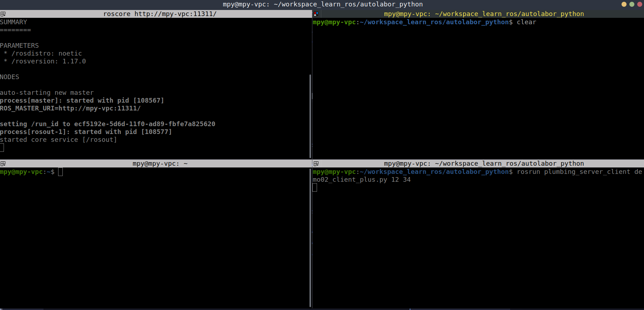Close the window with the red dot
This screenshot has width=644, height=310.
(x=640, y=4)
